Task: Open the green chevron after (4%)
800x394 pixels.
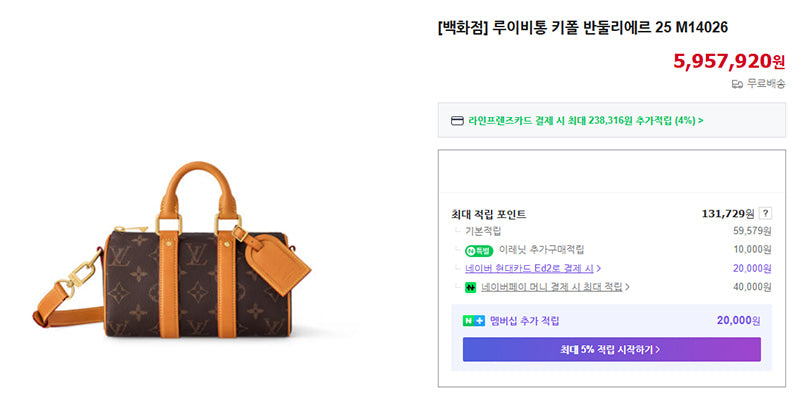Action: 701,121
